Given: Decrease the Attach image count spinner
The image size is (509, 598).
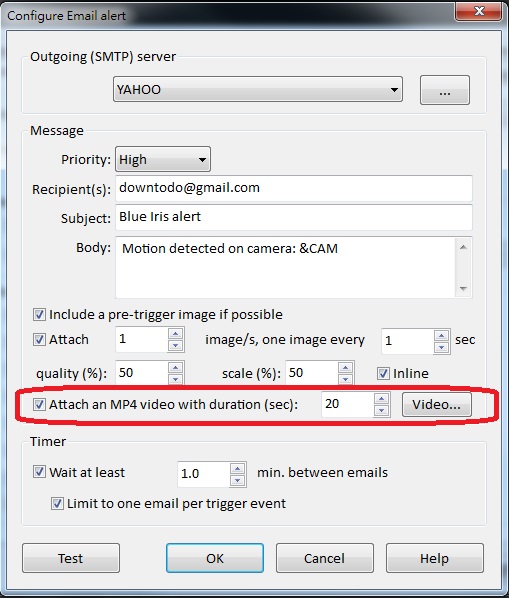Looking at the screenshot, I should tap(175, 346).
